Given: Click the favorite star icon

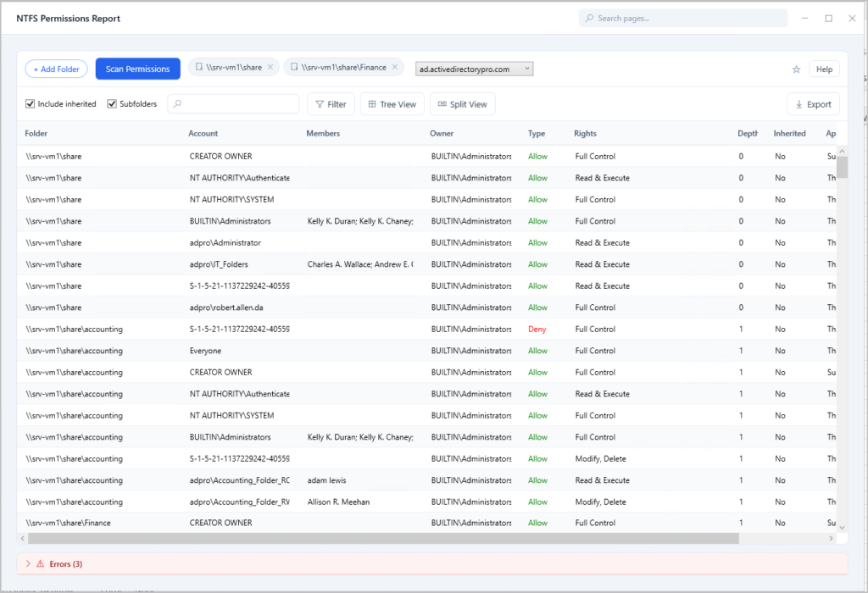Looking at the screenshot, I should click(796, 69).
